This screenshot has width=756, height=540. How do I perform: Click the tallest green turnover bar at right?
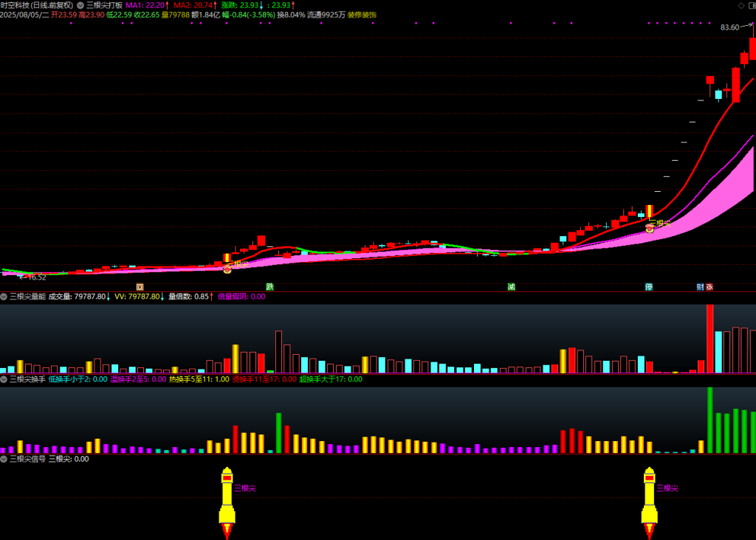click(710, 420)
